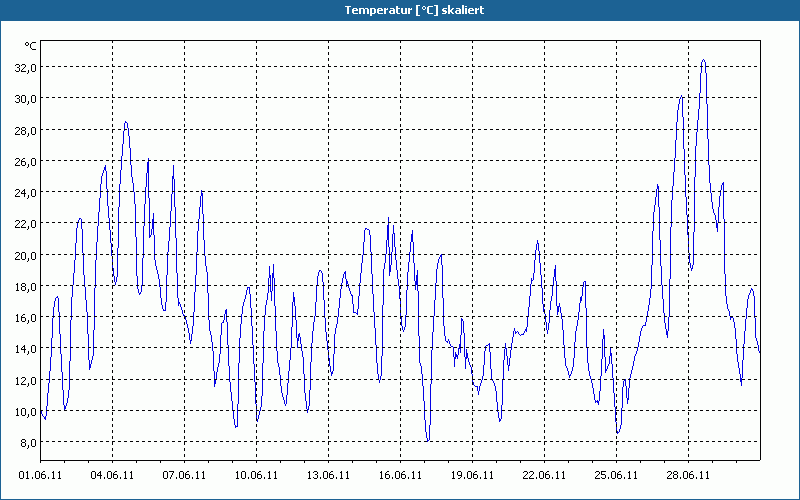Select the 01.06.11 date label
The height and width of the screenshot is (500, 800).
(x=40, y=475)
